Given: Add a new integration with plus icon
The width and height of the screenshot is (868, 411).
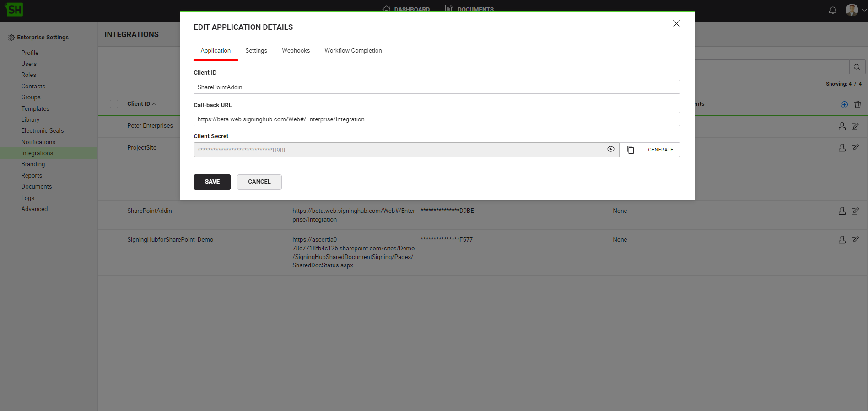Looking at the screenshot, I should [x=844, y=104].
